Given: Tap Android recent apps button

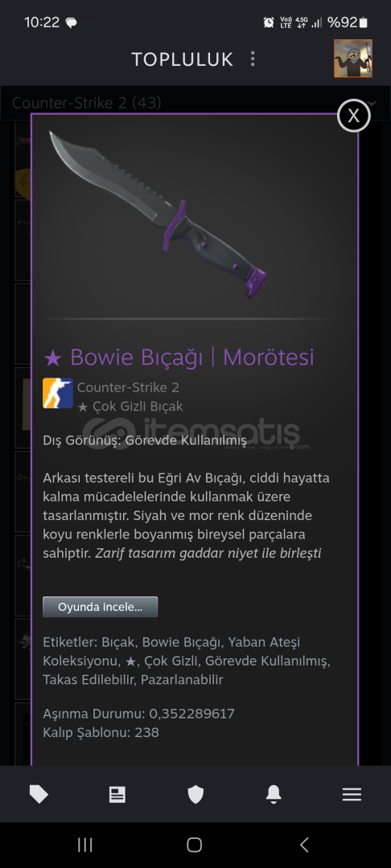Looking at the screenshot, I should 84,844.
